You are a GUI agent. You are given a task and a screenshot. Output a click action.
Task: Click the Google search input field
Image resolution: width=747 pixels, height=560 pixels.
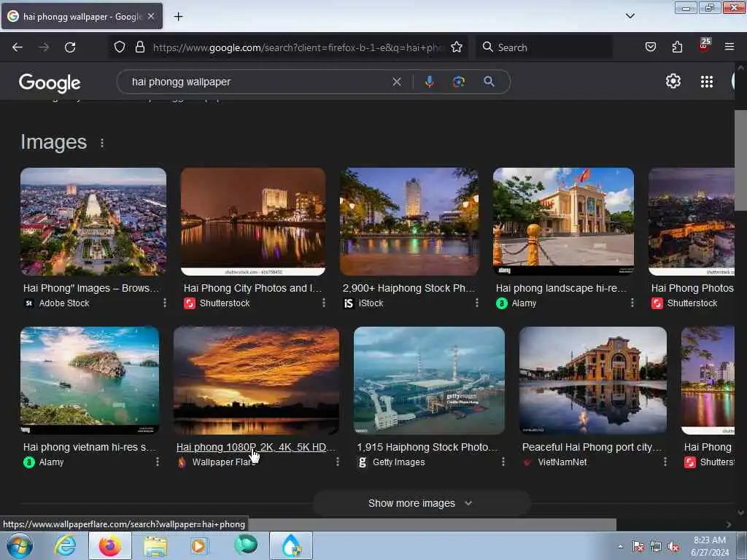click(x=258, y=82)
